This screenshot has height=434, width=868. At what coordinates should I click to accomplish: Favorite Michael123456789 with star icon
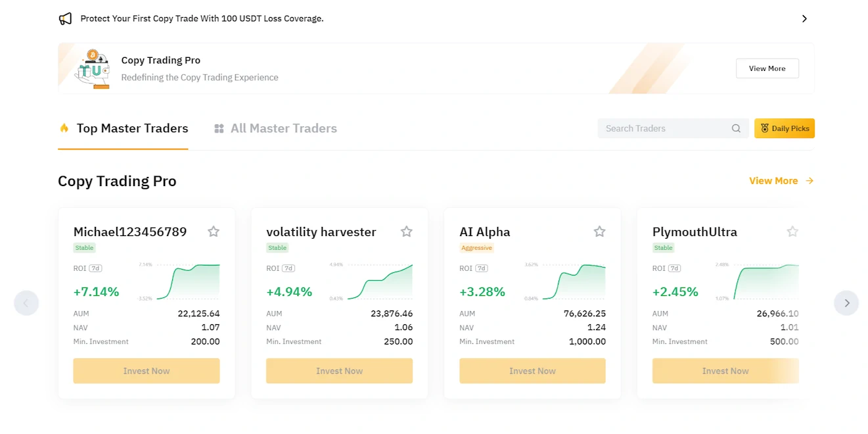tap(214, 231)
